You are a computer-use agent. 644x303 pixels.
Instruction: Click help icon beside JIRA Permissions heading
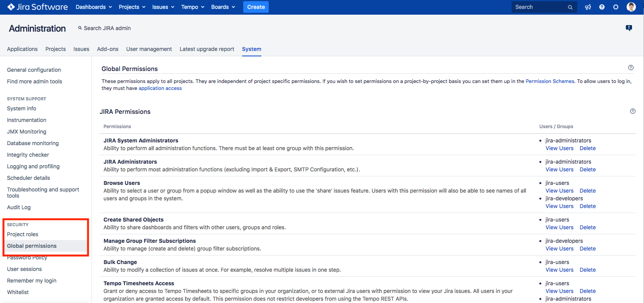[632, 111]
